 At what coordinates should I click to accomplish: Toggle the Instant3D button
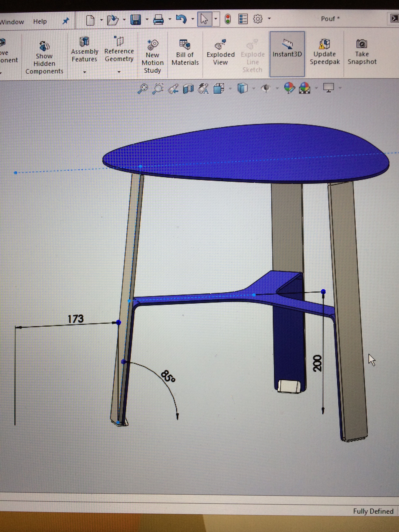(287, 54)
